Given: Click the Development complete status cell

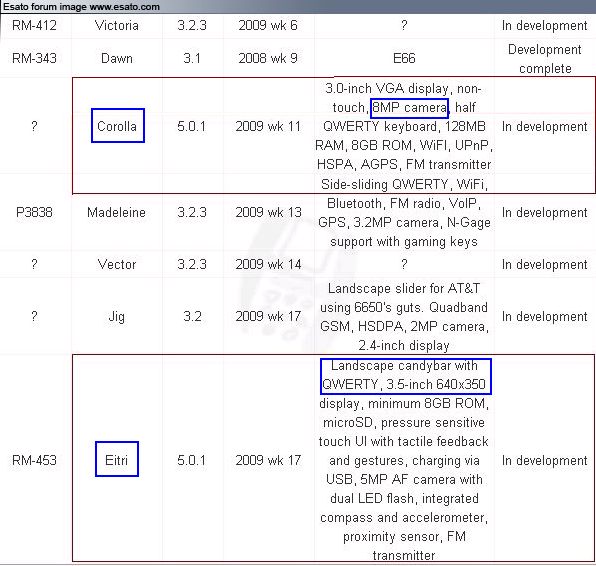Looking at the screenshot, I should [x=545, y=59].
